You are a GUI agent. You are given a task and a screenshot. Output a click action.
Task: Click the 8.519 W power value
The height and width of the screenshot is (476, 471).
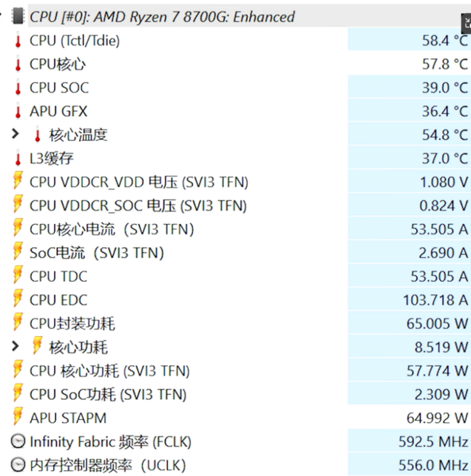[x=442, y=347]
